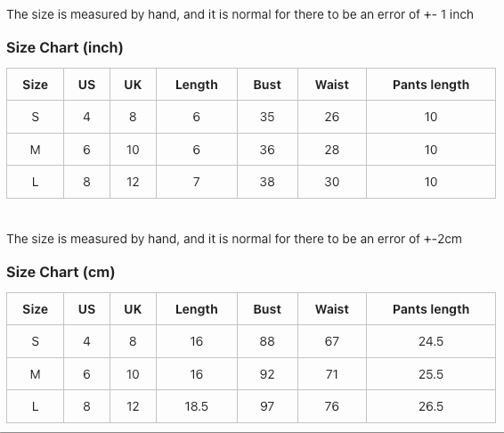Click pants length value 25.5
504x433 pixels.
point(431,374)
